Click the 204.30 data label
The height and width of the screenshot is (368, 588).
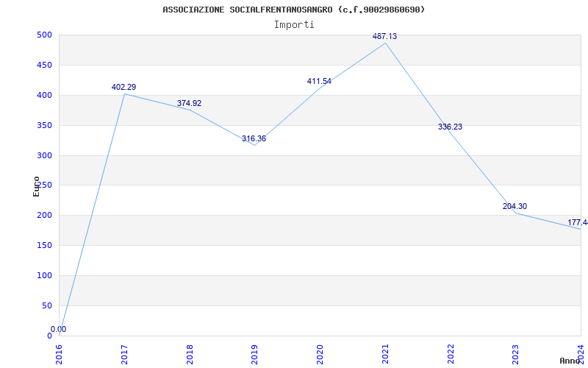tap(515, 206)
